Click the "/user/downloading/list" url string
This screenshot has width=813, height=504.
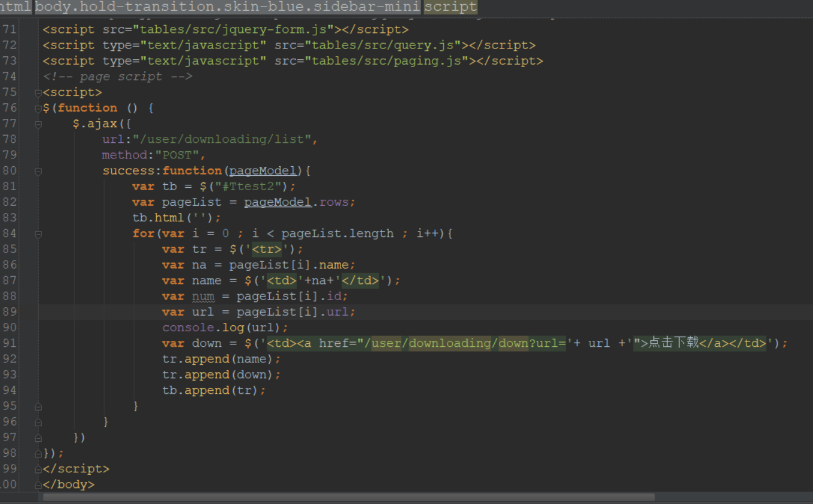221,139
